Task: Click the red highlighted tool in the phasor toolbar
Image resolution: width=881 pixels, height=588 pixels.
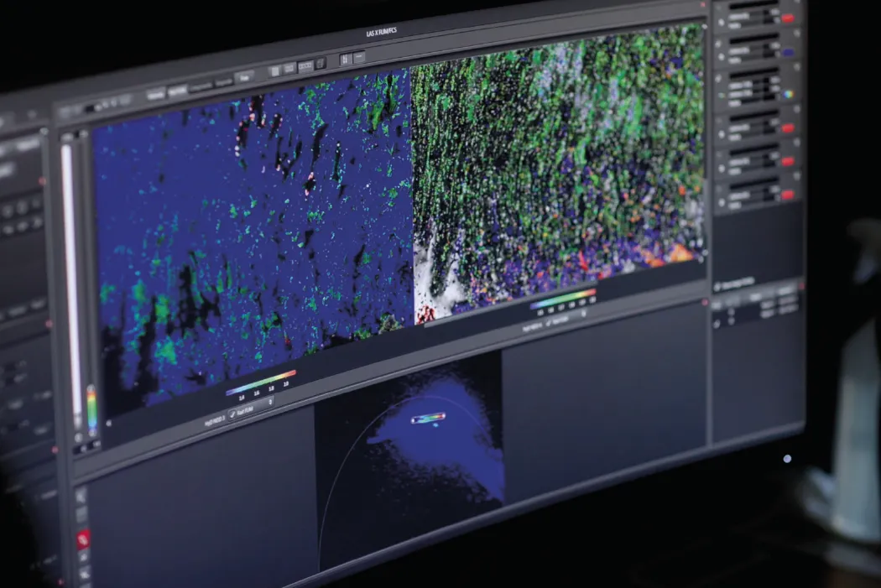Action: tap(84, 540)
